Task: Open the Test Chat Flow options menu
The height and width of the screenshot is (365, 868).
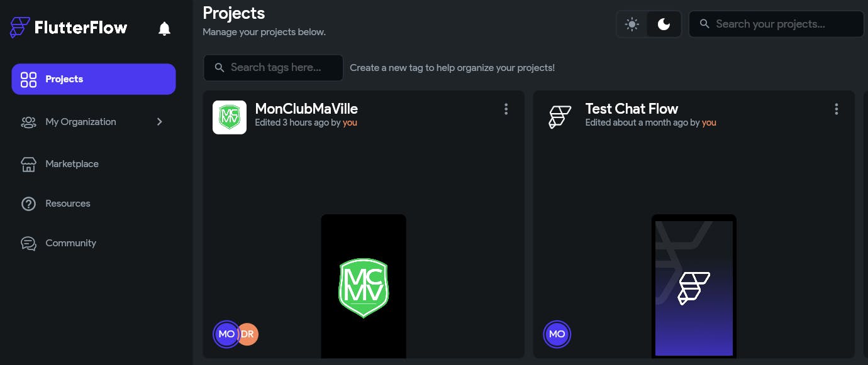Action: click(x=837, y=109)
